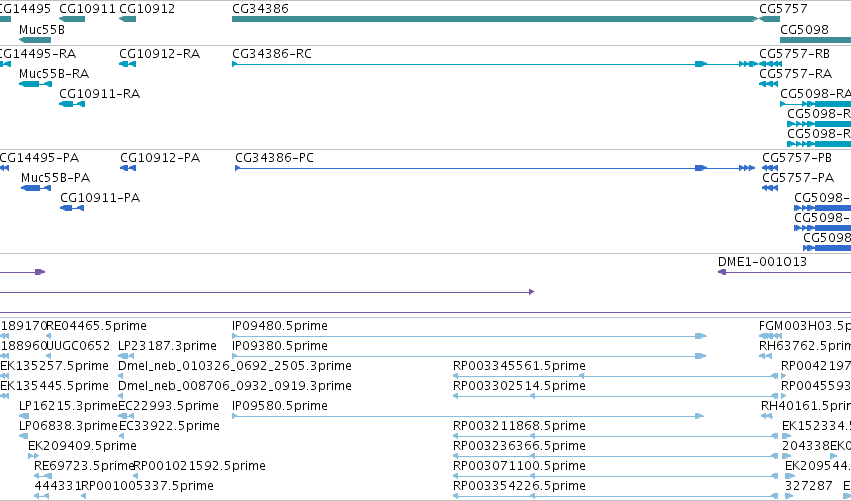Select the CG14495-RA transcript label

click(38, 54)
